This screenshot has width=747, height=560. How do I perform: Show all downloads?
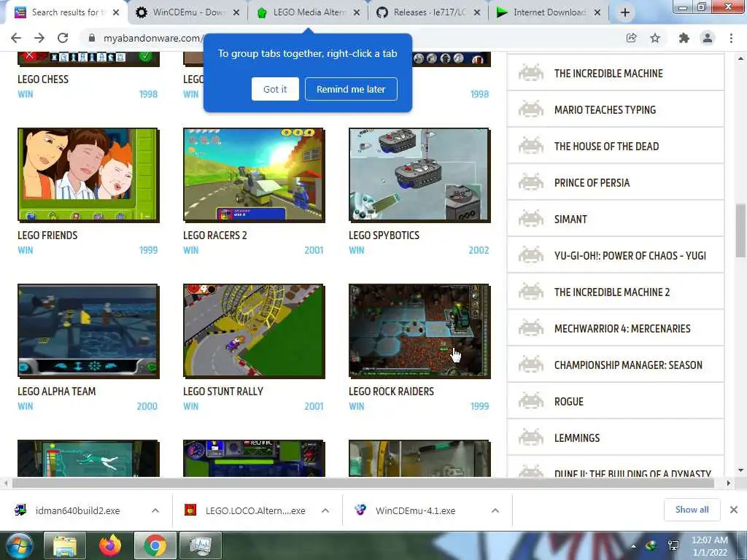coord(692,510)
